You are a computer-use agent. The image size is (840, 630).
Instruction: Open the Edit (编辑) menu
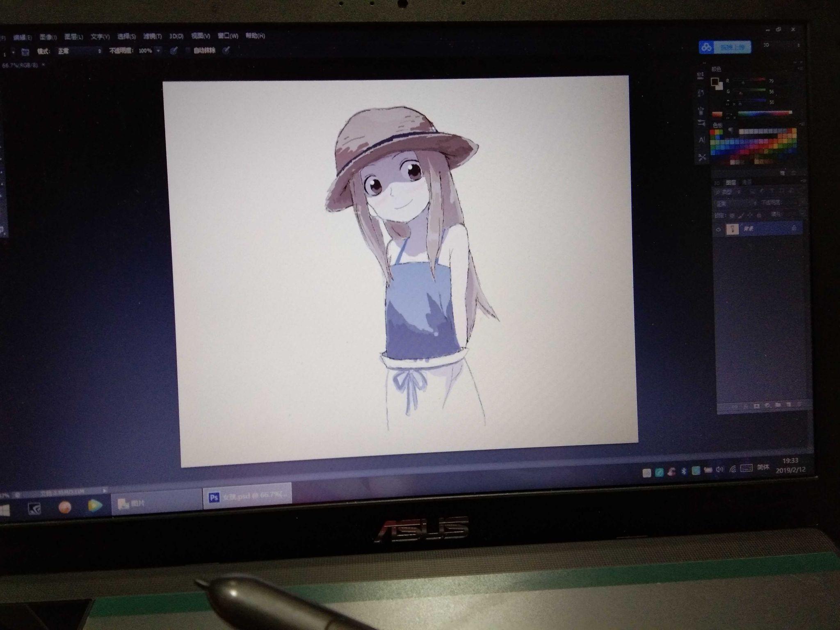(22, 38)
